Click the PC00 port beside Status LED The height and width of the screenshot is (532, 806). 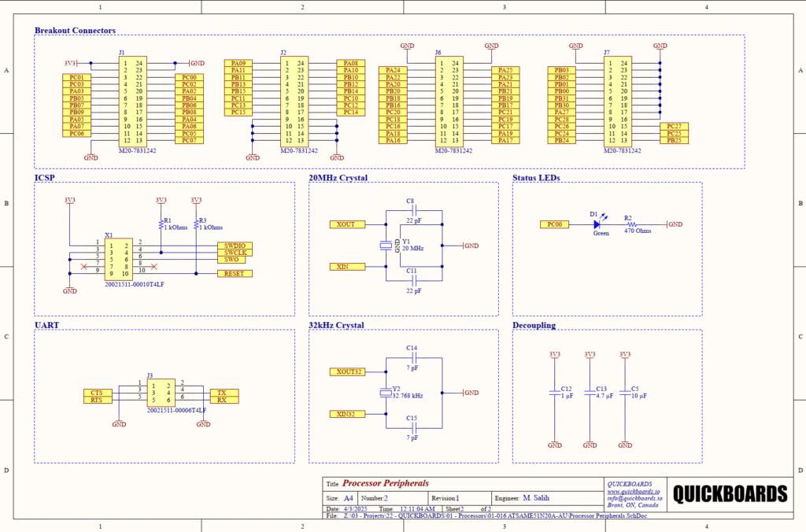(x=556, y=224)
